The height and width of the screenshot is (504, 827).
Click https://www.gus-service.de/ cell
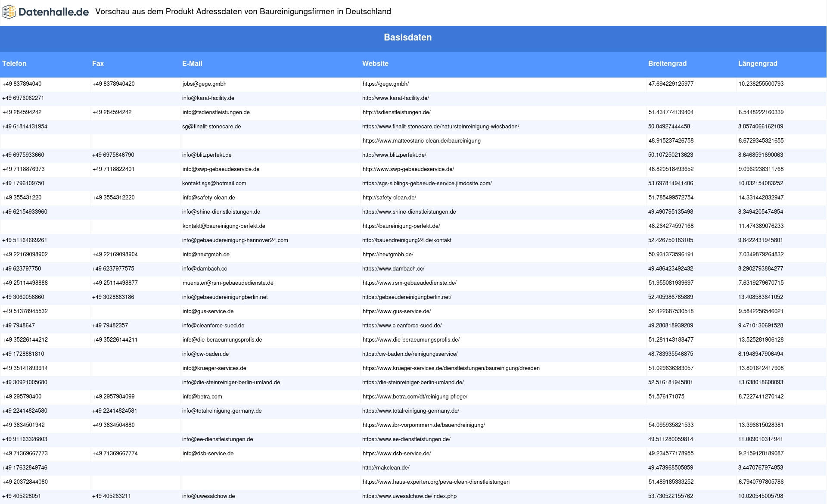[397, 311]
